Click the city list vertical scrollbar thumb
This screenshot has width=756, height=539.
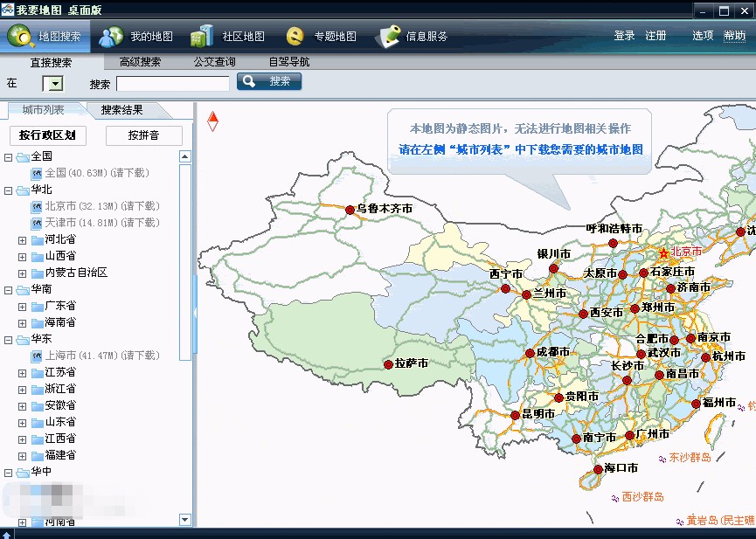coord(185,262)
